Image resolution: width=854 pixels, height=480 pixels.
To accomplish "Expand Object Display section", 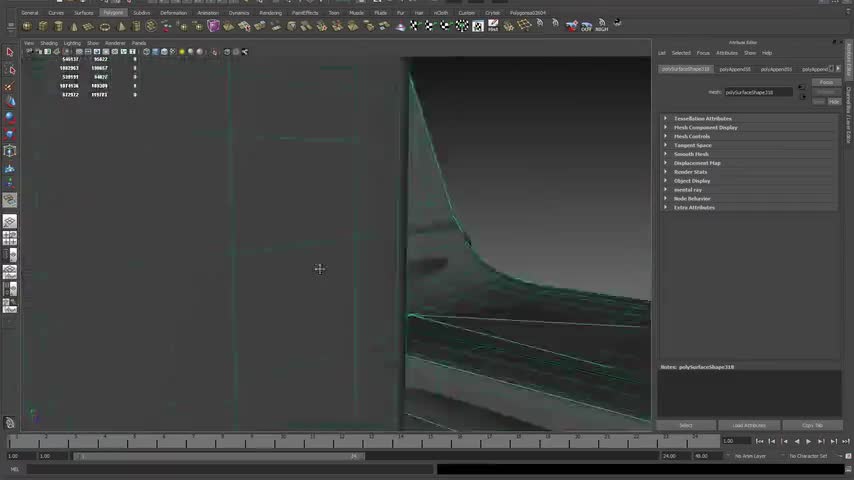I will click(x=666, y=180).
